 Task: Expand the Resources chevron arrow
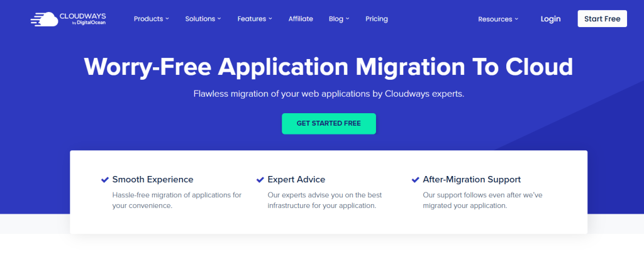click(516, 19)
